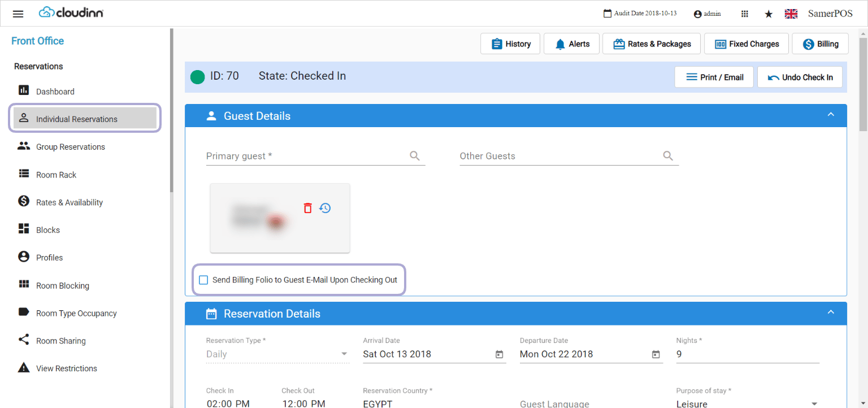This screenshot has height=408, width=868.
Task: Open the Alerts button
Action: 571,44
